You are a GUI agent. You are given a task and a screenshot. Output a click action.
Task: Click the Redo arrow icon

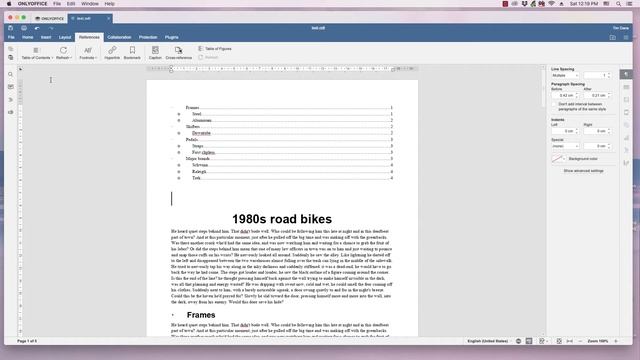tap(51, 28)
